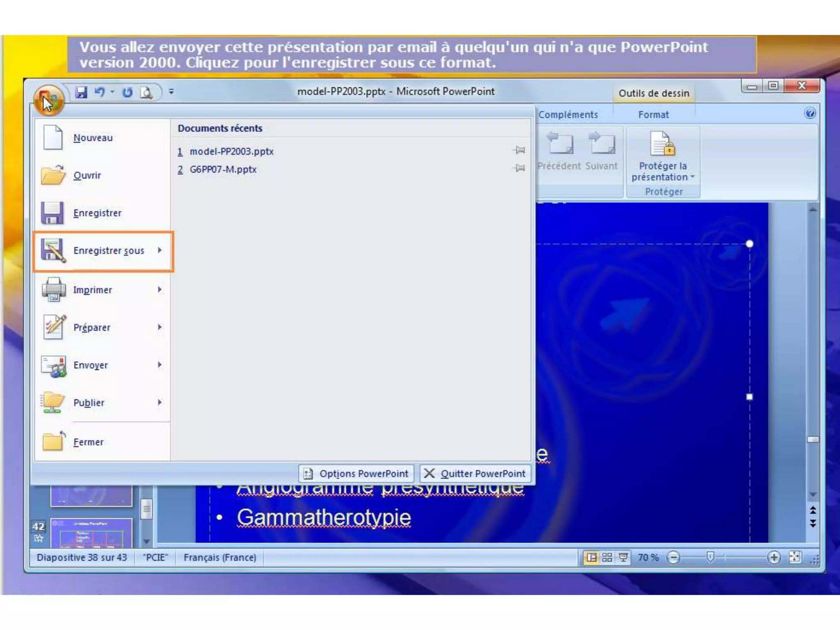Click the 70 % zoom level
Image resolution: width=840 pixels, height=630 pixels.
coord(648,557)
